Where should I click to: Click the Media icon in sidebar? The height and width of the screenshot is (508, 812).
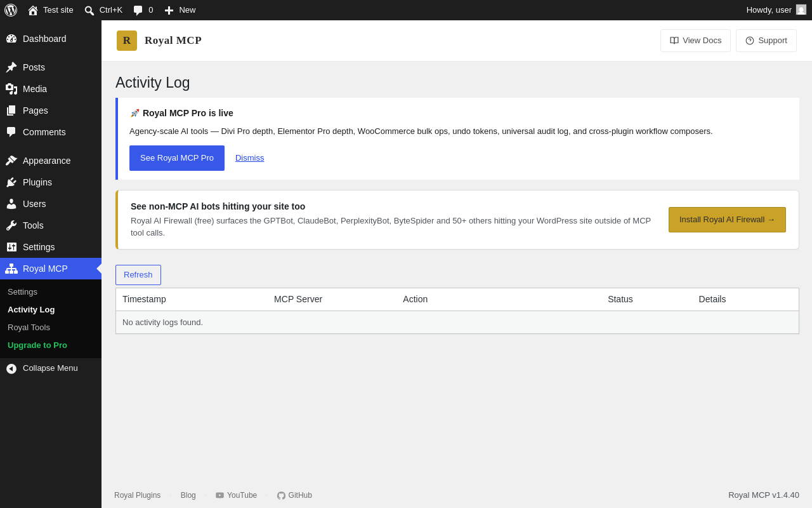(11, 89)
